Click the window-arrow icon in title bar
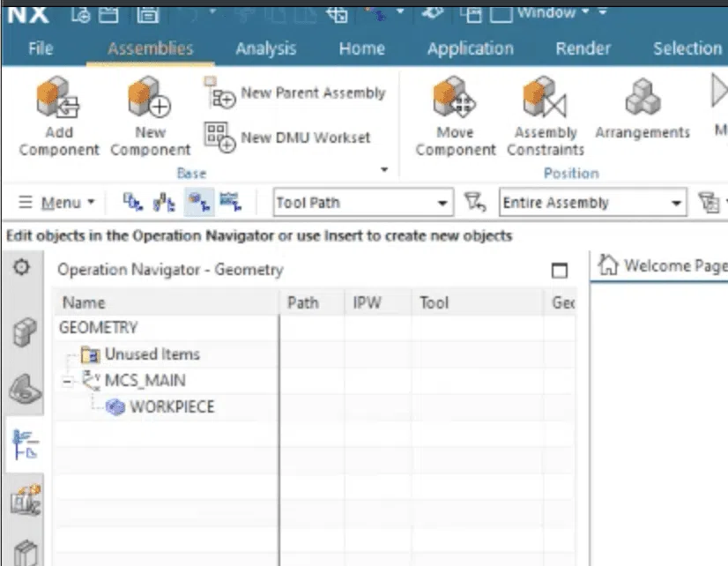The image size is (728, 566). pos(337,15)
